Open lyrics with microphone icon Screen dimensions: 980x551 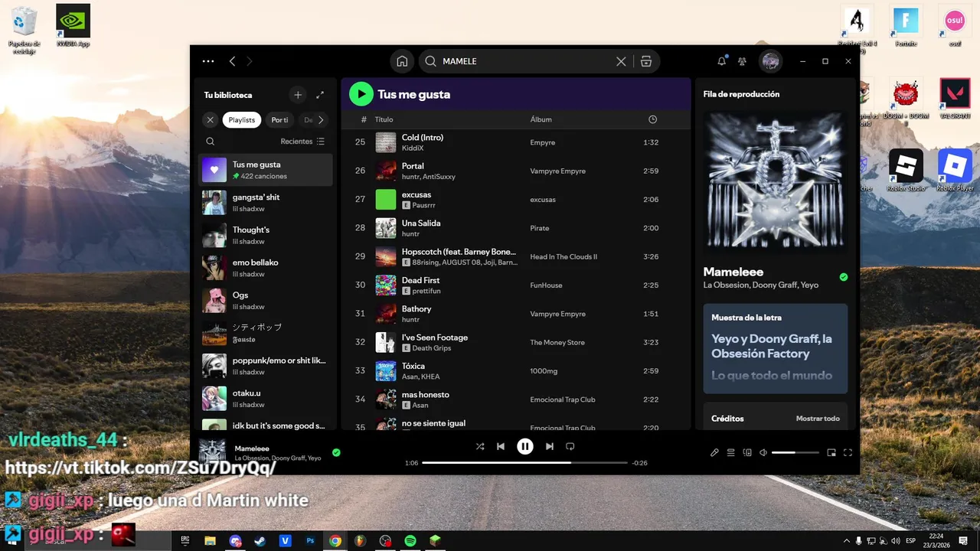coord(714,452)
